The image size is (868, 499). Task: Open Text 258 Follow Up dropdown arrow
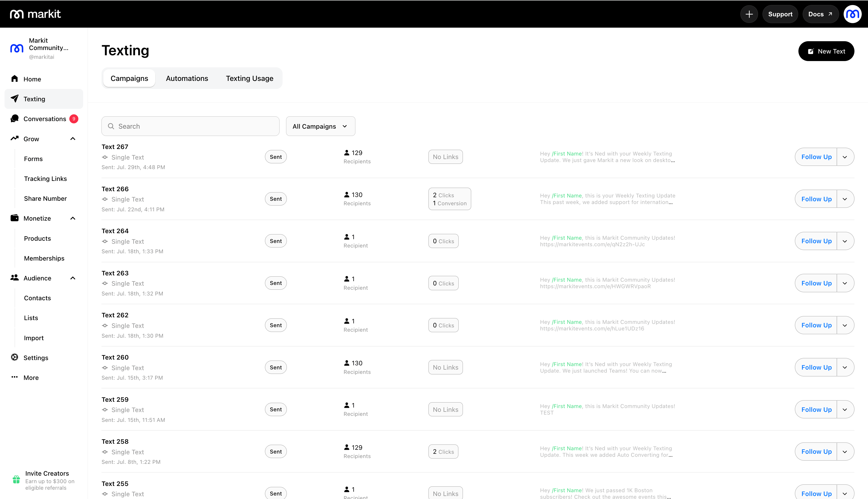(845, 452)
